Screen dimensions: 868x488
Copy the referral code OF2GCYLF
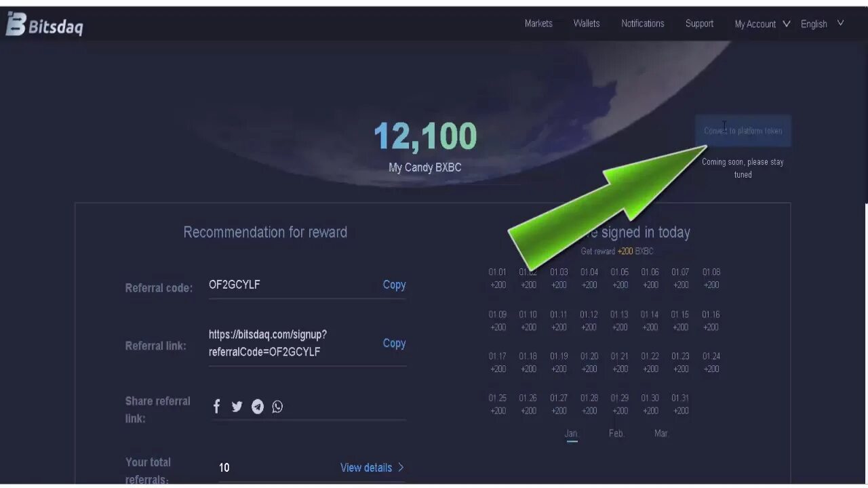point(394,285)
